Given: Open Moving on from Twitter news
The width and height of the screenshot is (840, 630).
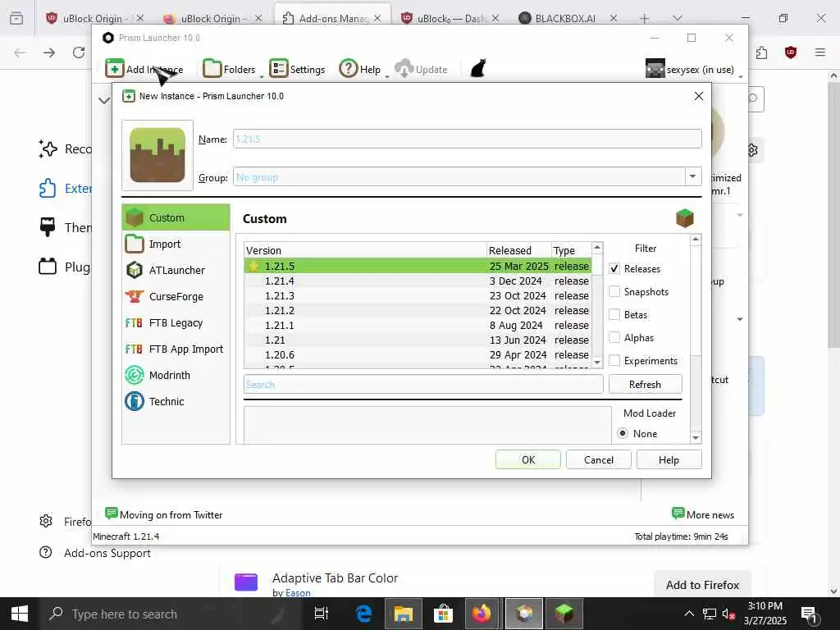Looking at the screenshot, I should [164, 514].
